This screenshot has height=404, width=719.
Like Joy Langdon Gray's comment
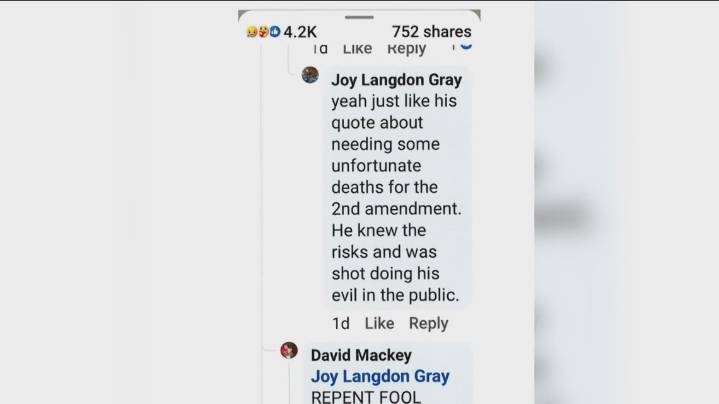pyautogui.click(x=379, y=323)
